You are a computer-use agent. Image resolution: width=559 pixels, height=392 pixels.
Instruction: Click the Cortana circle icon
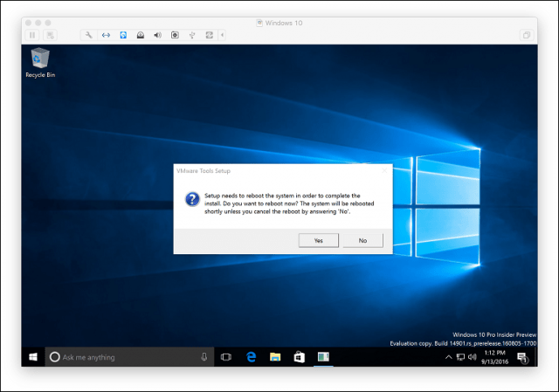click(x=54, y=357)
